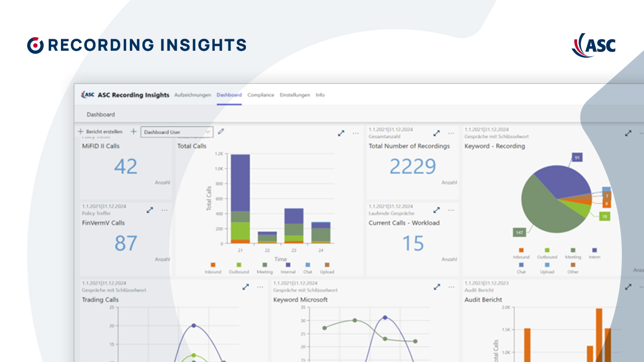The width and height of the screenshot is (644, 362).
Task: Click the plus icon beside Dashboard User dropdown
Action: pos(133,132)
